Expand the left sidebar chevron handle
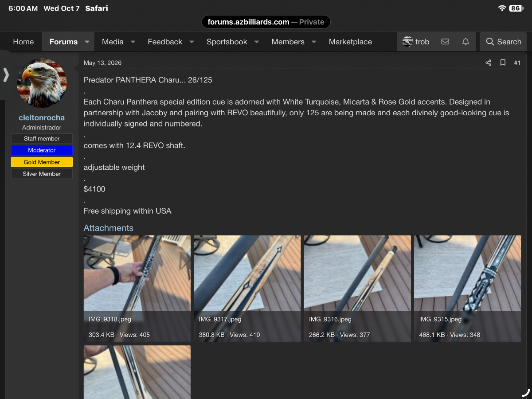 click(6, 74)
